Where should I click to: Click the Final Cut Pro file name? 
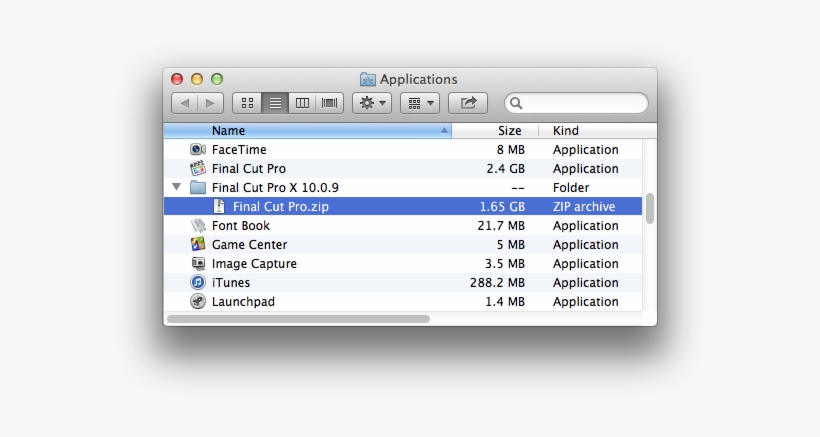click(249, 168)
